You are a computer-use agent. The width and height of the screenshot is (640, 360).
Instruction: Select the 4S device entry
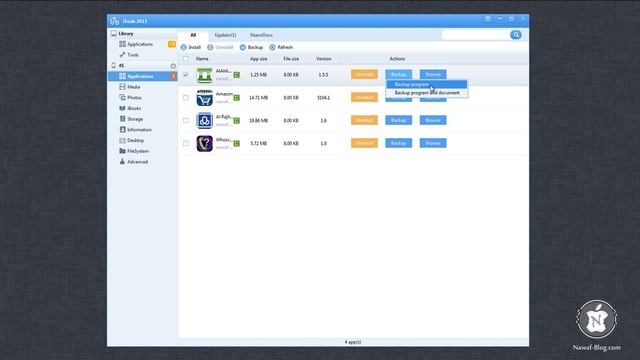(x=121, y=65)
